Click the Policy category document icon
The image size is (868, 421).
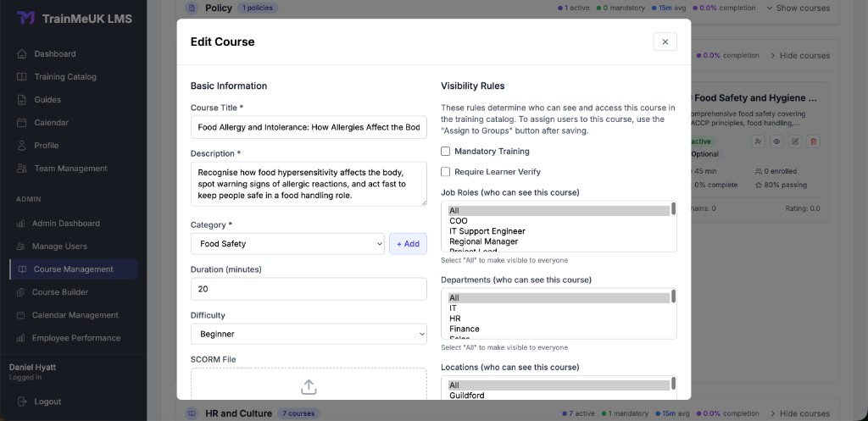point(192,8)
